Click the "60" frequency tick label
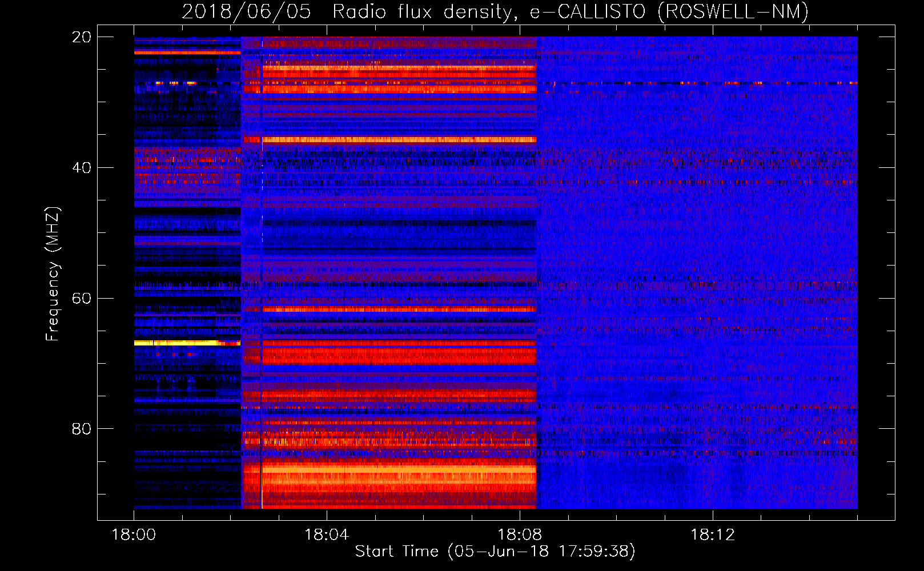The height and width of the screenshot is (571, 924). click(x=81, y=299)
